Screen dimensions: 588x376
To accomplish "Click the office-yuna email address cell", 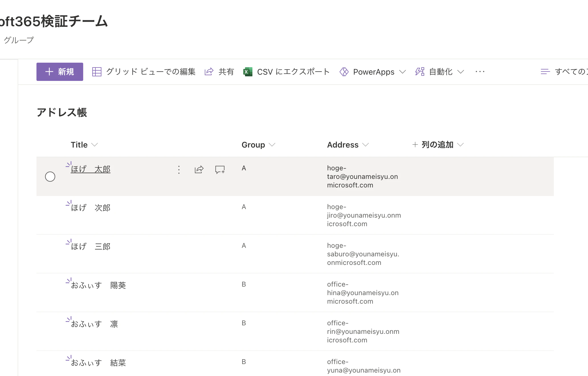I will (x=364, y=366).
